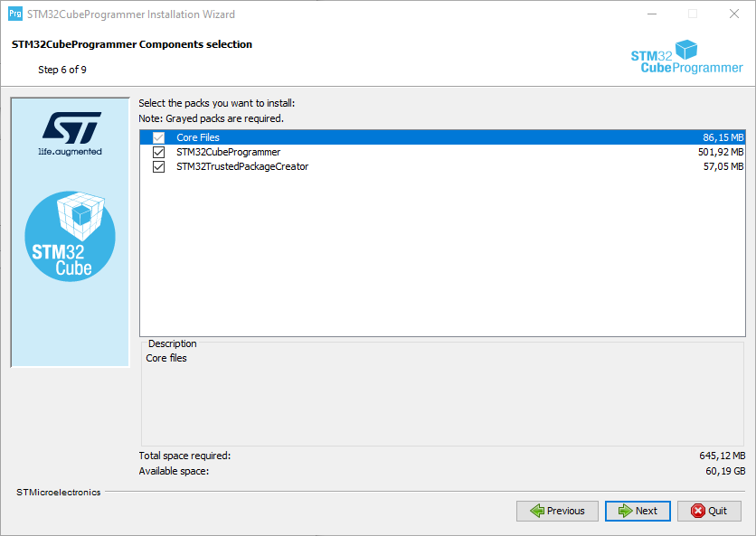Toggle the grayed Core Files checkbox
This screenshot has height=536, width=756.
tap(159, 137)
